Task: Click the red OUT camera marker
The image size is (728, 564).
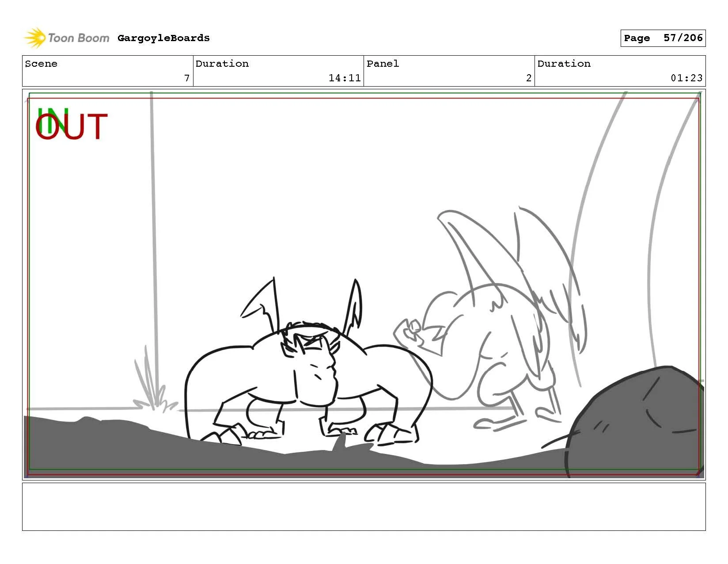Action: 72,127
